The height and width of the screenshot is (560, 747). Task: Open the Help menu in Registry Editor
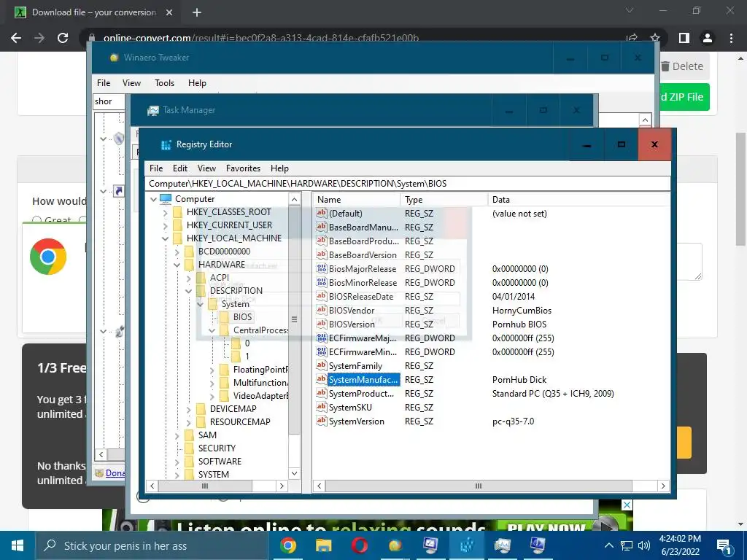click(x=279, y=168)
